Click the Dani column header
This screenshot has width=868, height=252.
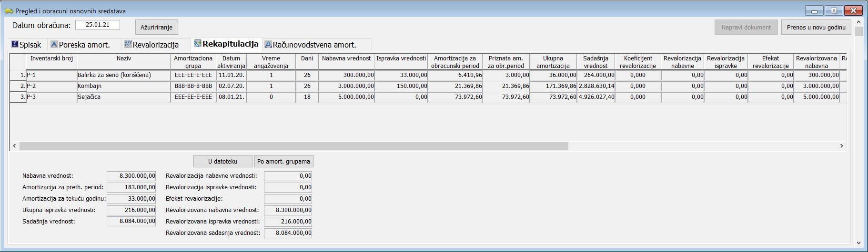tap(307, 62)
